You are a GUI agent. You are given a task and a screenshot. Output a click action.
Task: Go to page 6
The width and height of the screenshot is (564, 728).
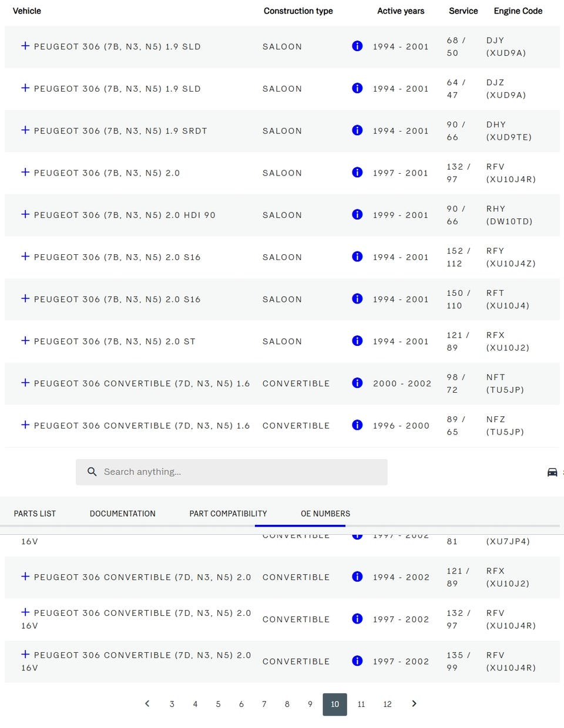(241, 704)
